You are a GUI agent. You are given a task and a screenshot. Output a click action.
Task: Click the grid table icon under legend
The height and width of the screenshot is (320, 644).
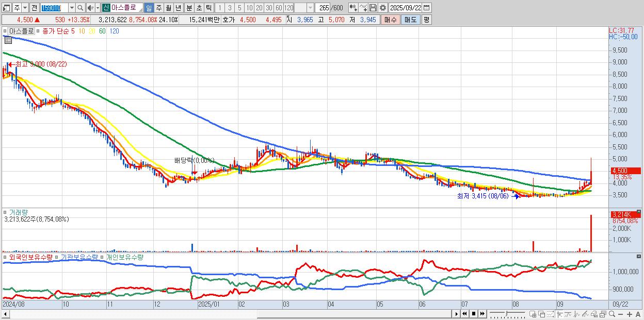coord(8,40)
